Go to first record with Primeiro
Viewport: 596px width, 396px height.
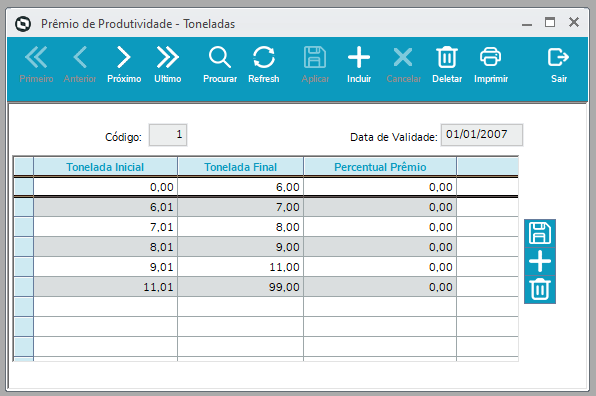[x=36, y=64]
